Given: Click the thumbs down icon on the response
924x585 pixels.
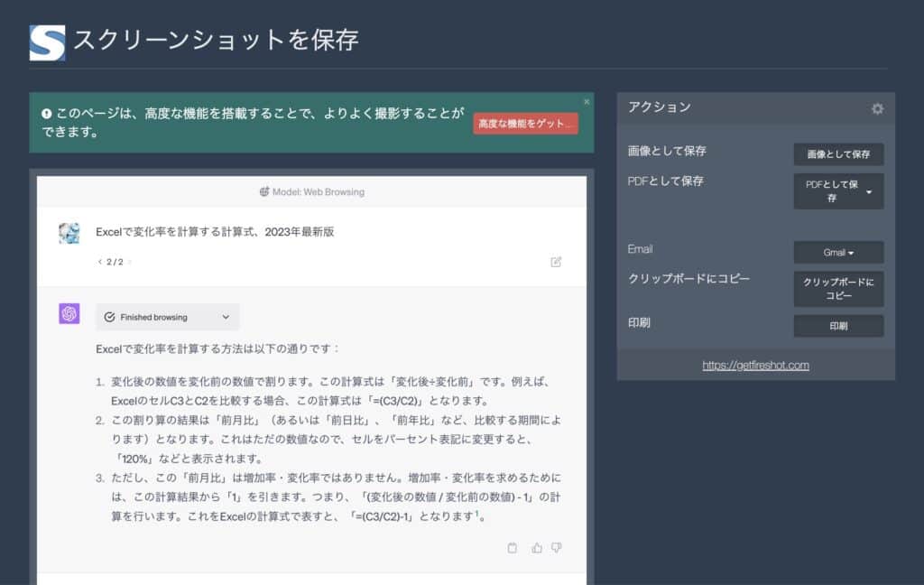Looking at the screenshot, I should (x=556, y=547).
